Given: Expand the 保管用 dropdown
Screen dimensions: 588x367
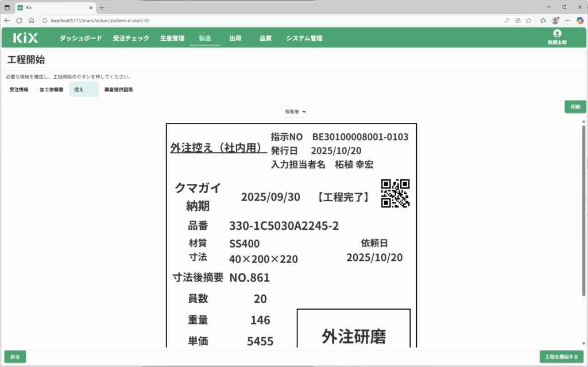Looking at the screenshot, I should point(294,111).
